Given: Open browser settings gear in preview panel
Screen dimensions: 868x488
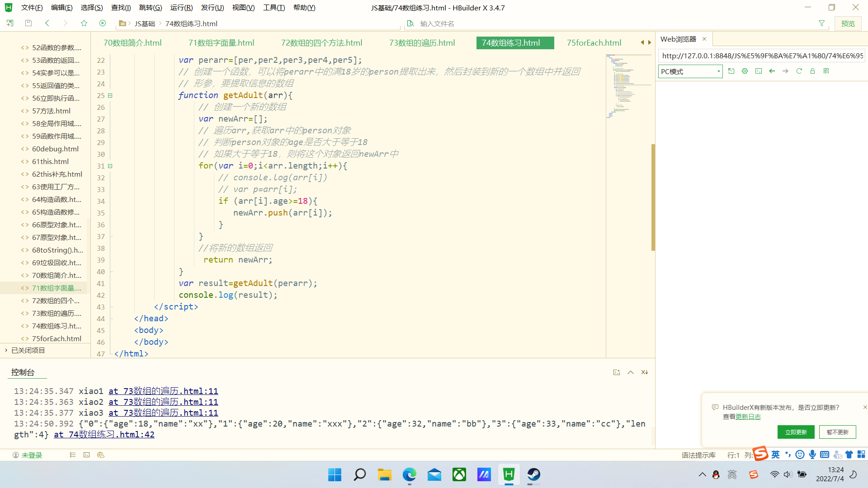Looking at the screenshot, I should [x=745, y=71].
